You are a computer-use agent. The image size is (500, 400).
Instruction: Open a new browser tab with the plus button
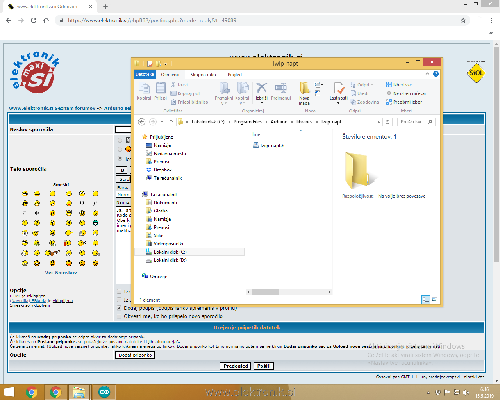tap(105, 6)
